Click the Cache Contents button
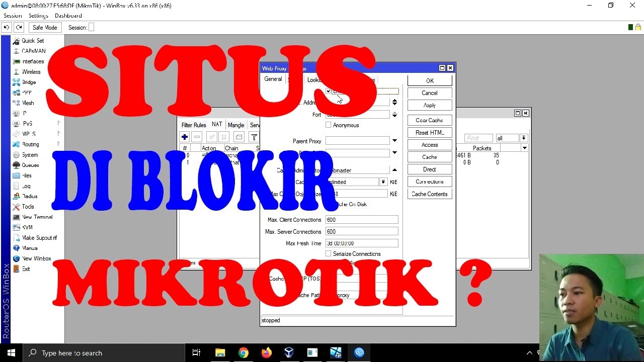This screenshot has width=644, height=362. click(x=430, y=194)
